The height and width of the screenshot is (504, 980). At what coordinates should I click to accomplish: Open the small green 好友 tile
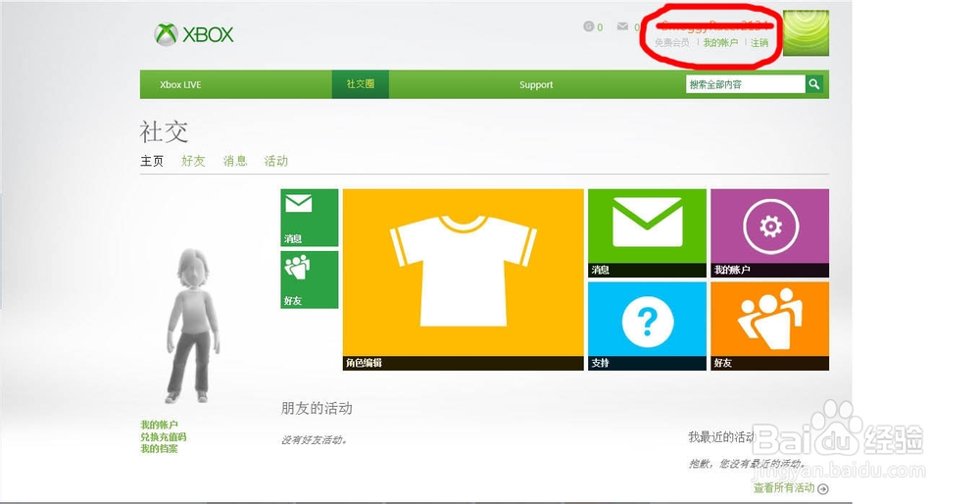310,279
